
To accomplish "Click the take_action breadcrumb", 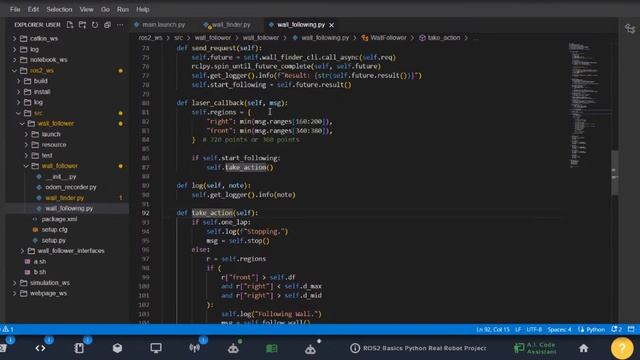I will point(443,38).
